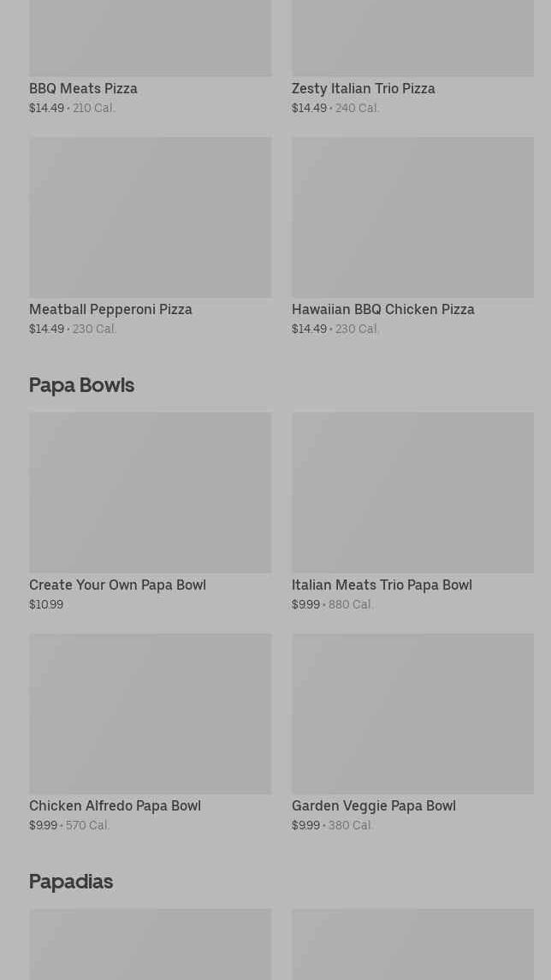The height and width of the screenshot is (980, 551).
Task: Click the Papadias section heading
Action: pos(71,882)
